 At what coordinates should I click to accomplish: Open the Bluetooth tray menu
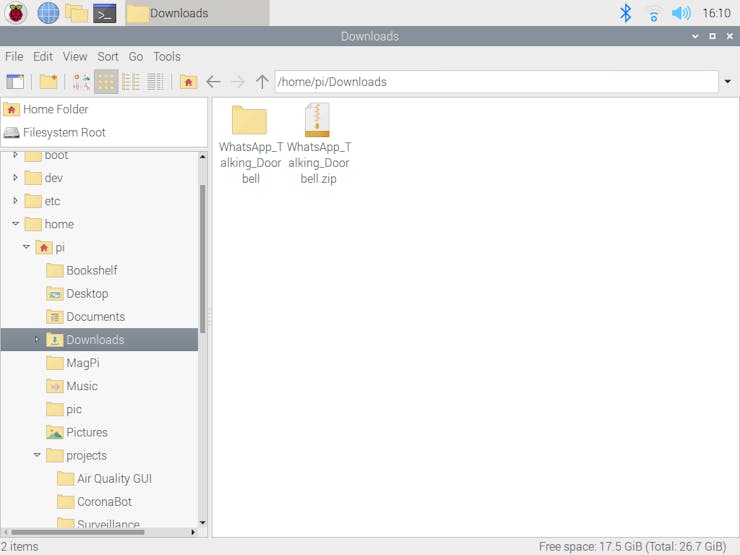[x=625, y=13]
